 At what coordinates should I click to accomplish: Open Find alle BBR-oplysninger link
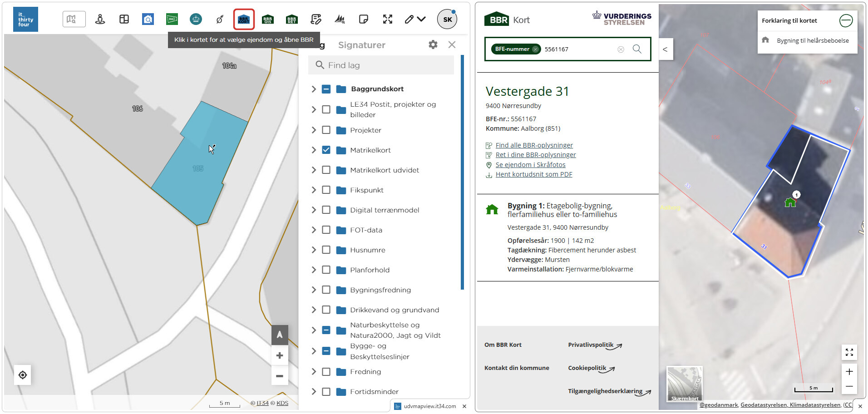(x=534, y=145)
